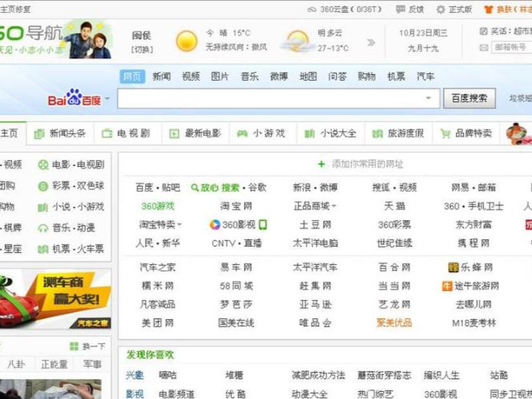The width and height of the screenshot is (532, 399).
Task: Expand the 正品商城 dropdown arrow
Action: click(x=334, y=206)
